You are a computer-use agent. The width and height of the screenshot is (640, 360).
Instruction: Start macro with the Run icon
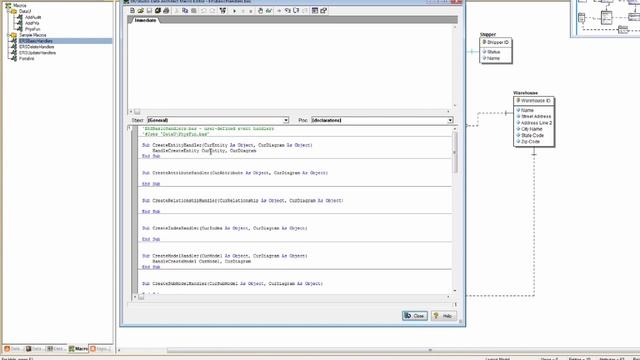(234, 11)
